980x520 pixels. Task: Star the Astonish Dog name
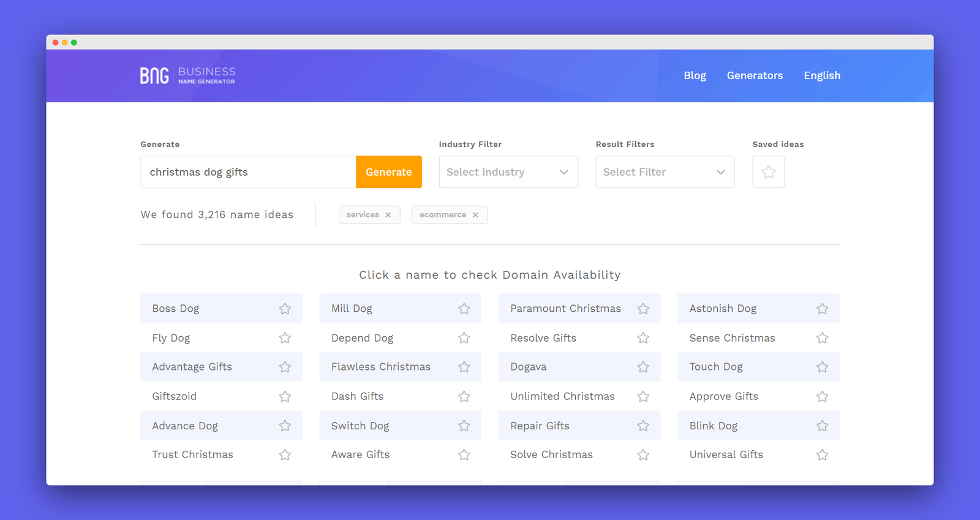(823, 309)
